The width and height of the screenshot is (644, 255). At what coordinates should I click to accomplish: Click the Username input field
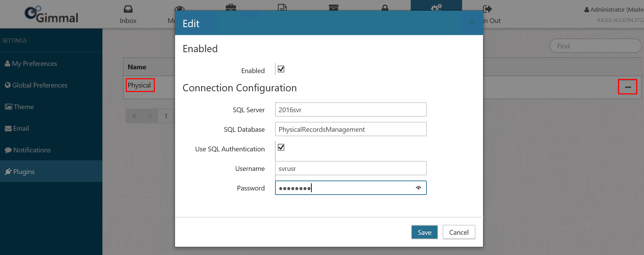tap(350, 169)
